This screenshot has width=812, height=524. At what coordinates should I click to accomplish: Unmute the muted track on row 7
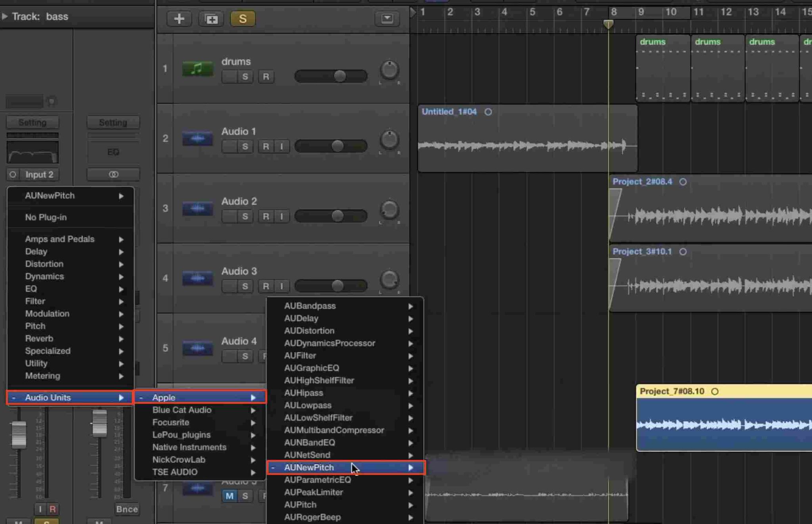click(229, 496)
